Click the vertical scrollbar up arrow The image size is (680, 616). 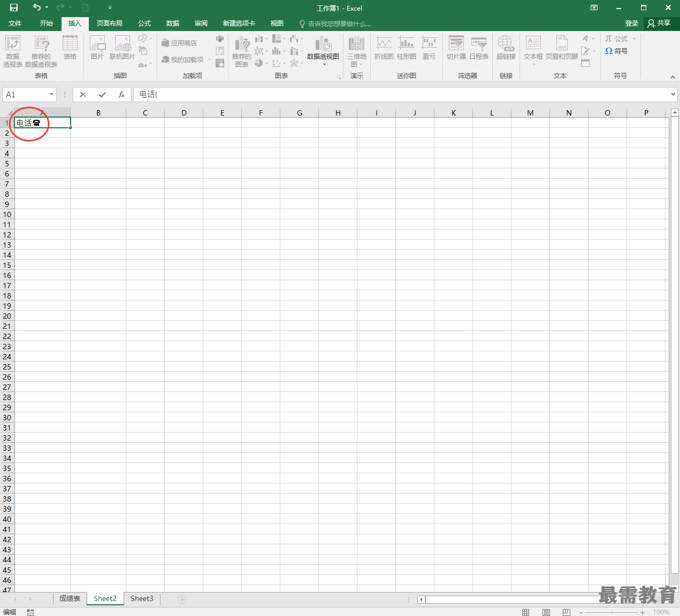click(x=675, y=113)
